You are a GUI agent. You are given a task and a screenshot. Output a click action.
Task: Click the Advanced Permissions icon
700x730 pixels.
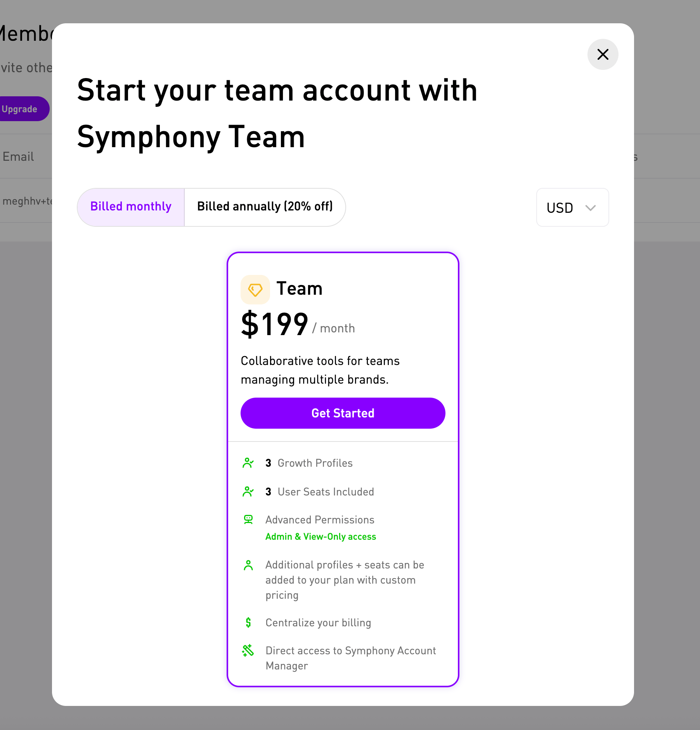pos(248,520)
